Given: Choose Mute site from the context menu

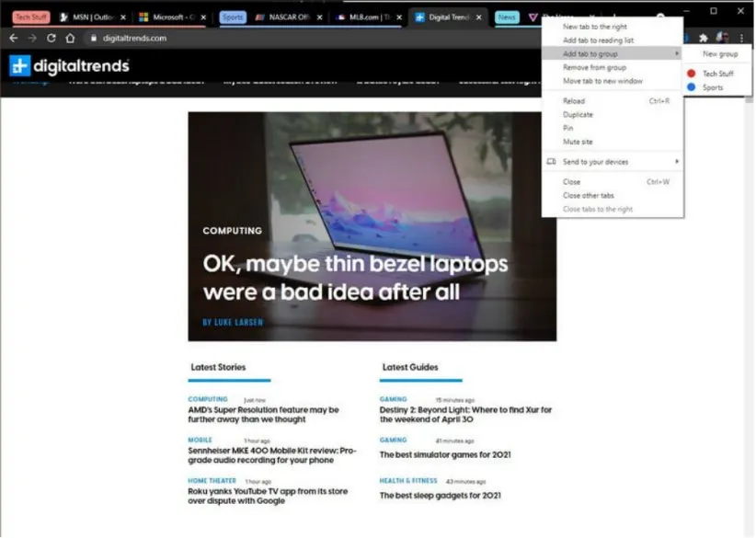Looking at the screenshot, I should coord(578,142).
